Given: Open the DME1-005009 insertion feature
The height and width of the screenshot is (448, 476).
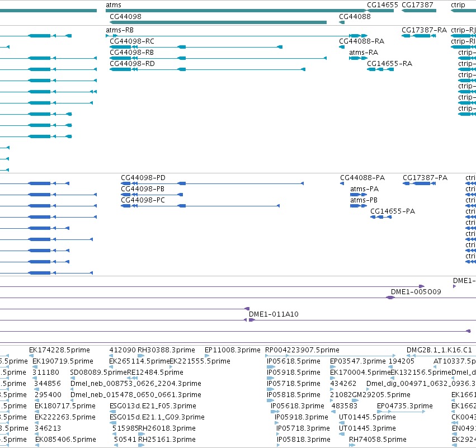Looking at the screenshot, I should (x=390, y=298).
